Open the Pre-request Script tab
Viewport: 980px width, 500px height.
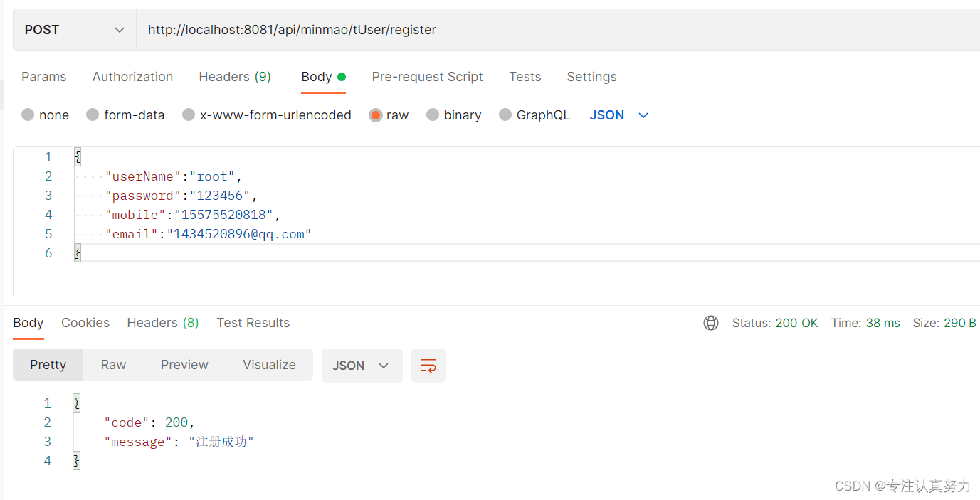[427, 77]
